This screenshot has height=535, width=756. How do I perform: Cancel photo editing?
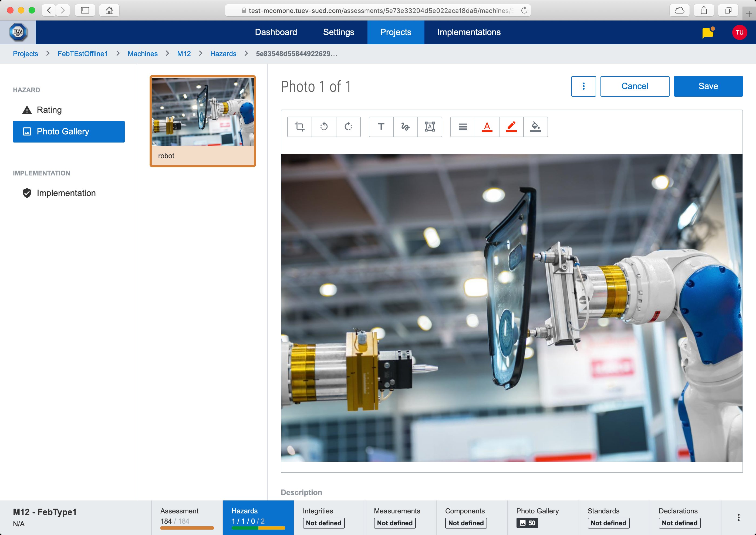[x=634, y=86]
